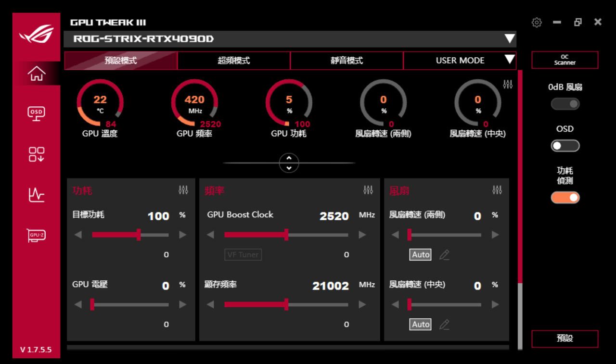Decrease 顯存頻率 with left arrow
This screenshot has height=364, width=616.
(210, 304)
